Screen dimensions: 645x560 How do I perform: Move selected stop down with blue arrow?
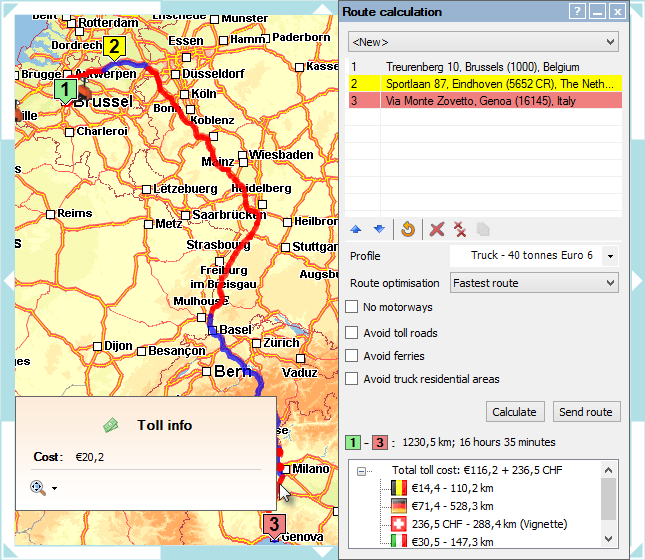tap(379, 229)
